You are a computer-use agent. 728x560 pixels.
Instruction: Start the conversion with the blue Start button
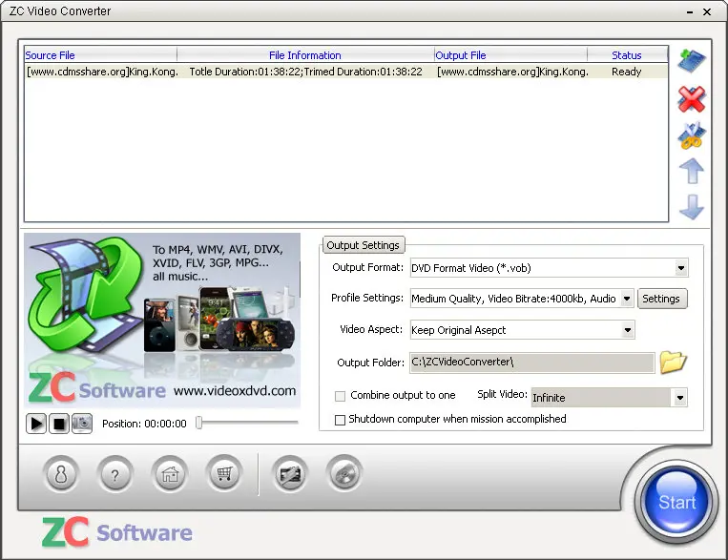[x=676, y=502]
